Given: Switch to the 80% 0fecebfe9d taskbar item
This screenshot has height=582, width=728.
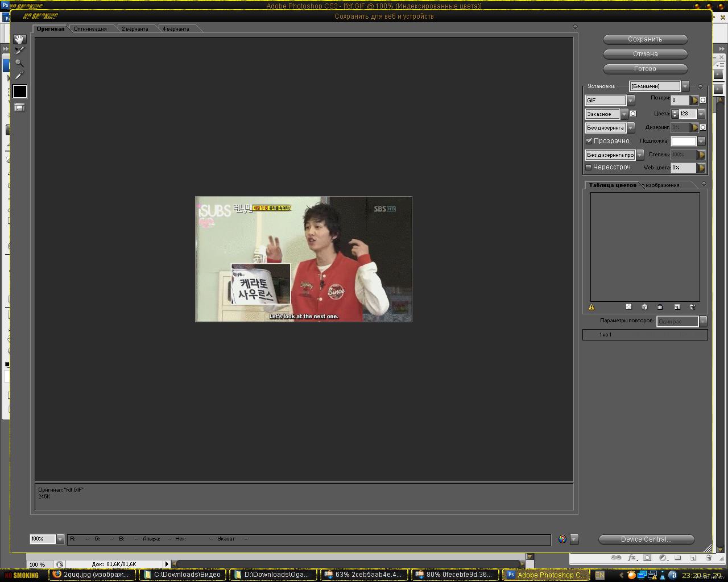Looking at the screenshot, I should 454,575.
